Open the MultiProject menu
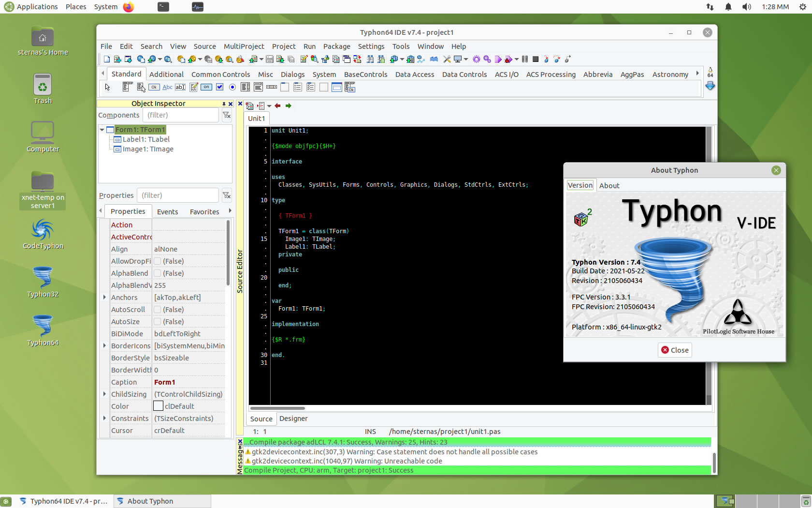The height and width of the screenshot is (508, 812). click(244, 46)
